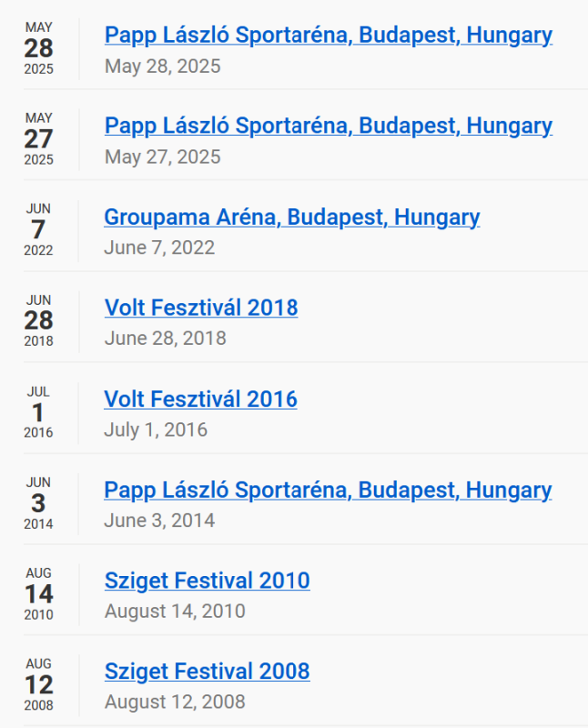
Task: Click the 'August 14, 2010' date text
Action: click(x=175, y=611)
